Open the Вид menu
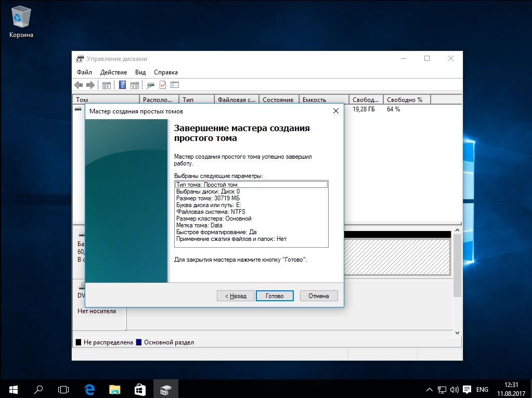Viewport: 532px width, 398px height. pos(140,72)
